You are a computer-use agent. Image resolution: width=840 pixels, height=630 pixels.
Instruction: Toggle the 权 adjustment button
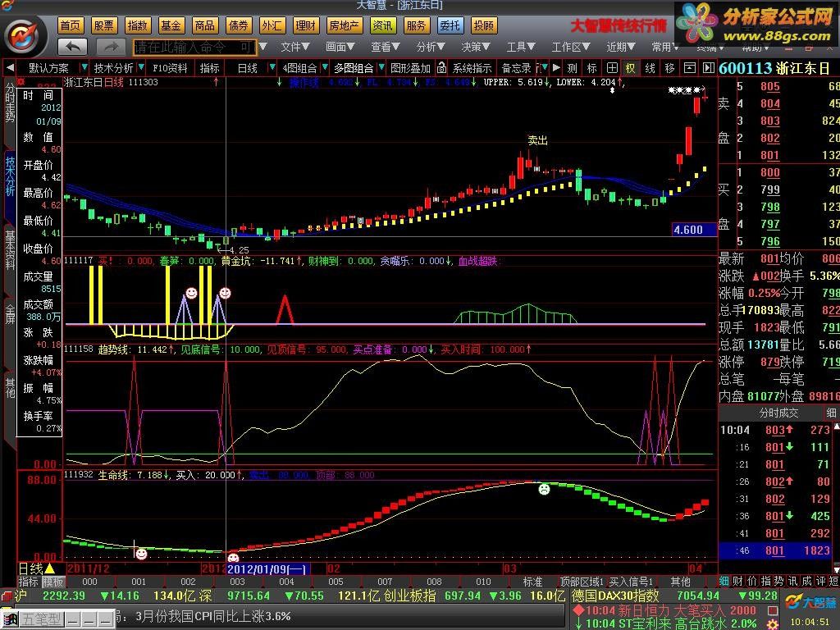tap(631, 67)
